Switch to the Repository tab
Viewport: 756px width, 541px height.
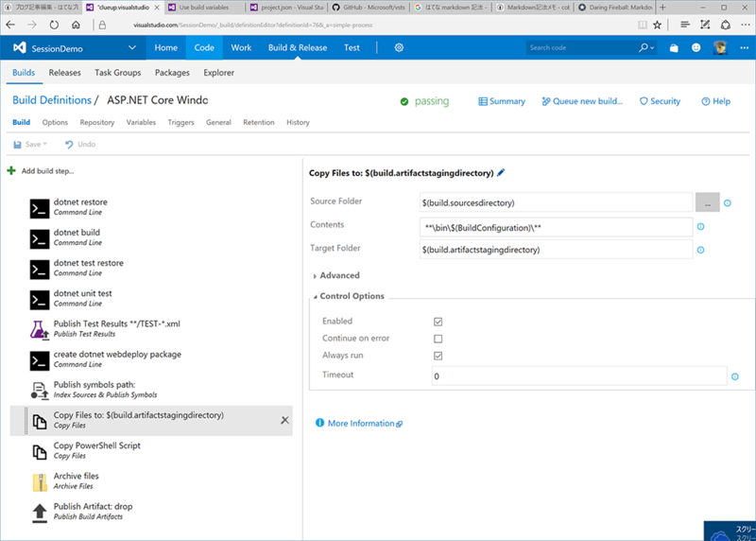click(97, 122)
